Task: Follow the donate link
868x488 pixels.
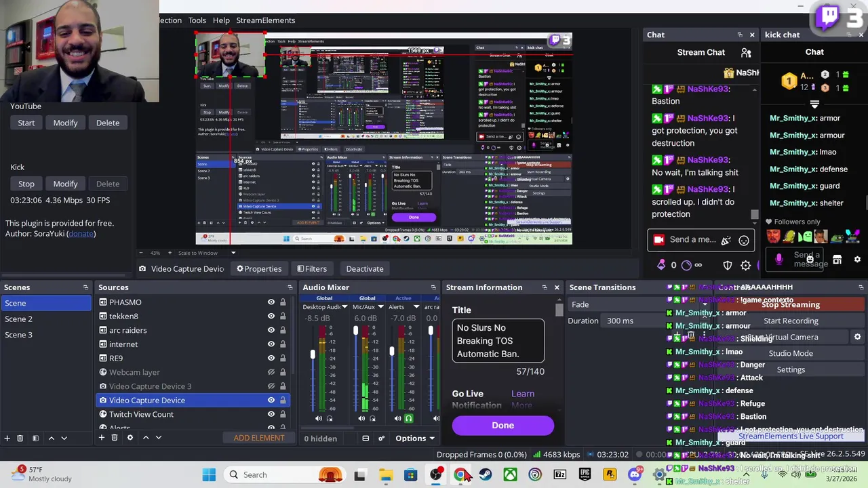Action: [x=81, y=234]
